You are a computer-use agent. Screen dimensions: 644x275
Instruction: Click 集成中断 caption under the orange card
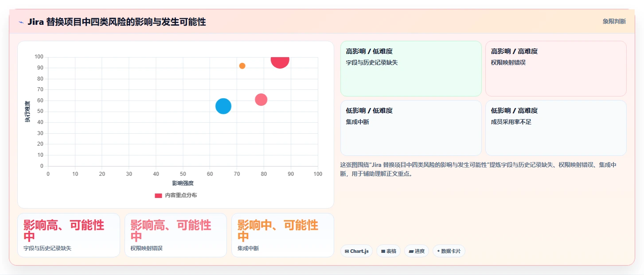[x=248, y=248]
